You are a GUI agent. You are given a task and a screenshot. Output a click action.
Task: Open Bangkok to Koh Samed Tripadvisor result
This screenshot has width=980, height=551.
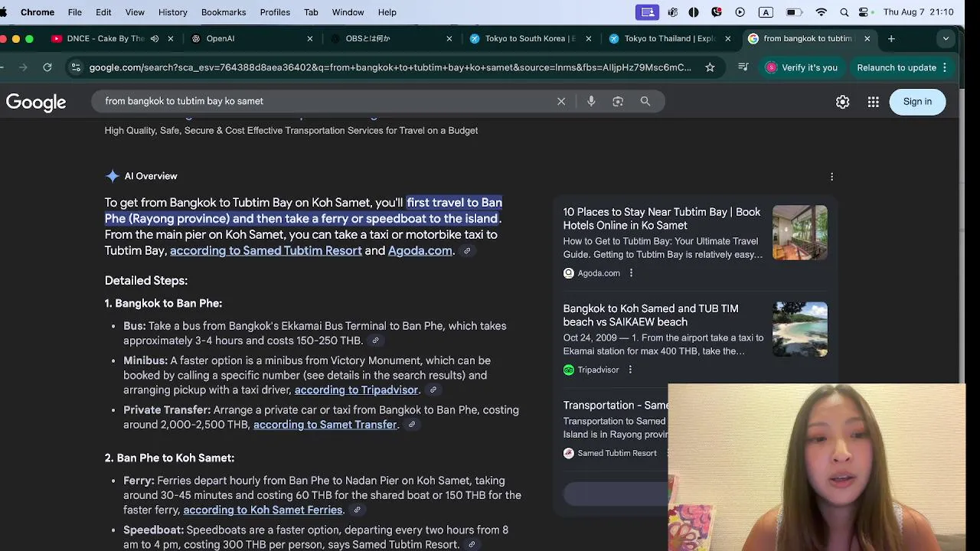point(651,315)
